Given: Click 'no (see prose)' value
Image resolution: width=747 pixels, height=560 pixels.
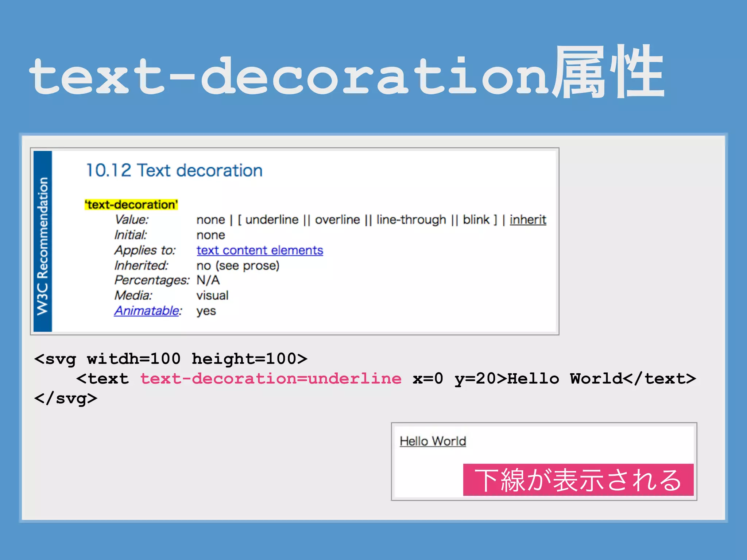Looking at the screenshot, I should point(238,265).
